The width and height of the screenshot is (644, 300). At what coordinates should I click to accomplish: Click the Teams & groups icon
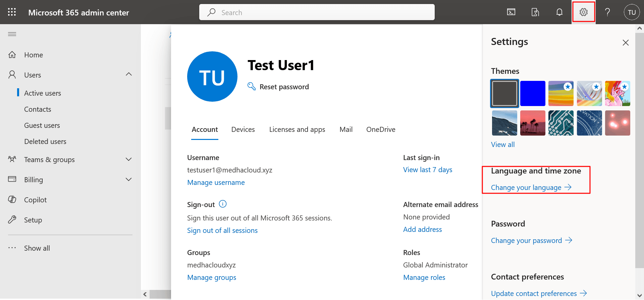12,159
